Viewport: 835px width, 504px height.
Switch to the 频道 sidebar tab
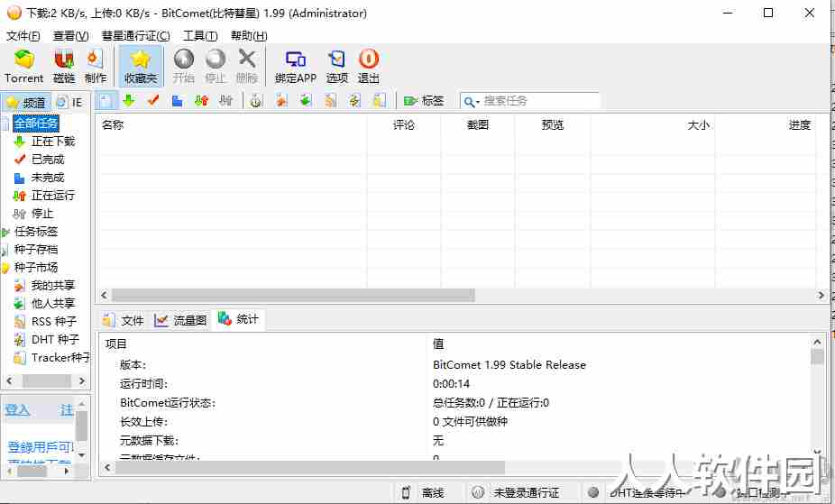[x=27, y=102]
